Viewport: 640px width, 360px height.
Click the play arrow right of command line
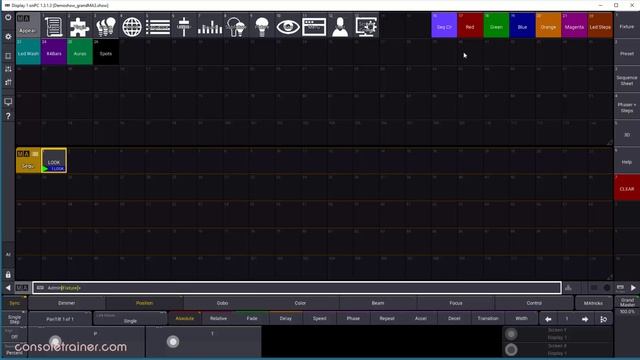tap(633, 288)
